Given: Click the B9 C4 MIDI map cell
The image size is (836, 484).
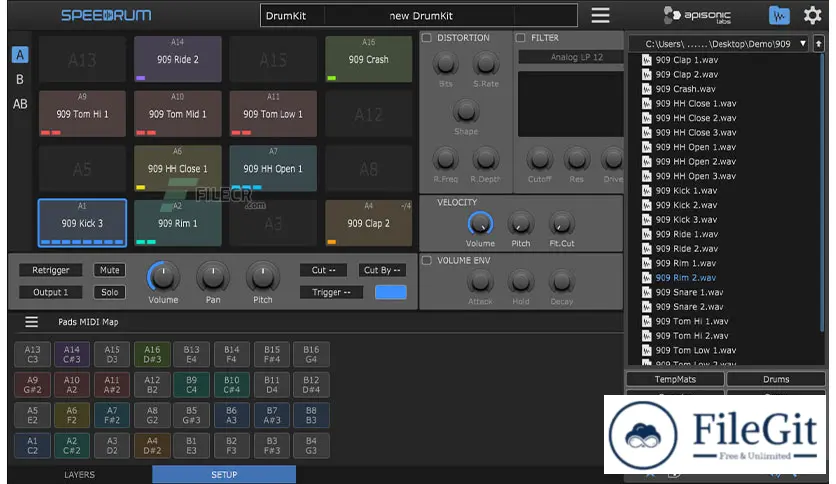Looking at the screenshot, I should (191, 385).
